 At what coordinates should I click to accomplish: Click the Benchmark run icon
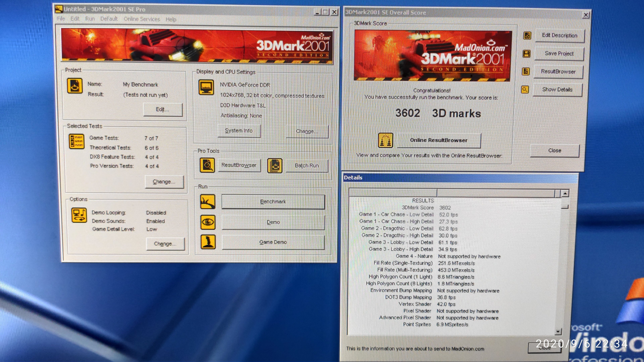[208, 202]
